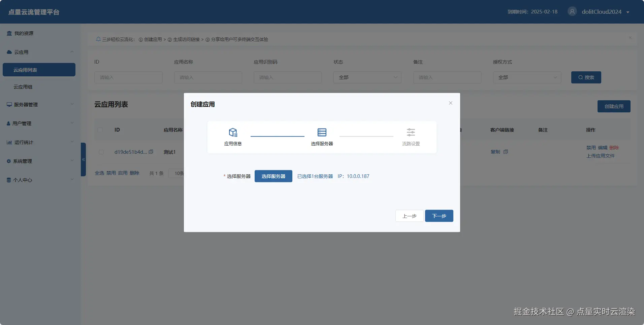Click the 云应用 cloud icon
Screen dimensions: 644x325
pos(9,52)
